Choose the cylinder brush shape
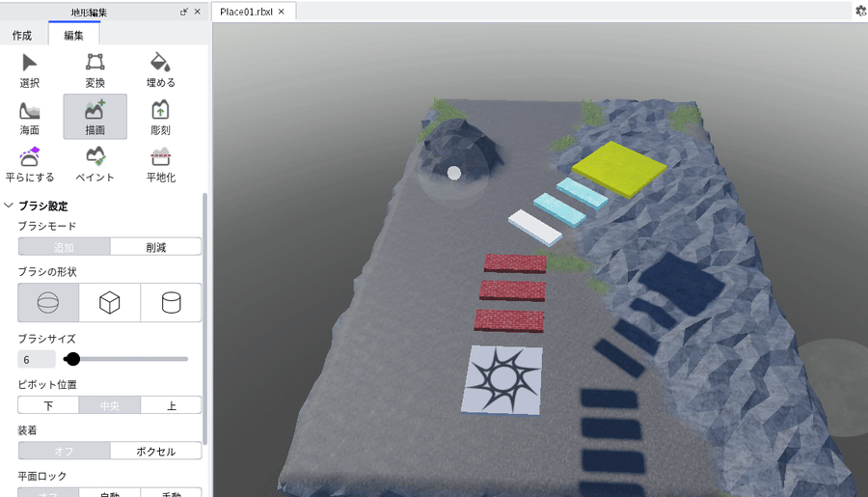868x497 pixels. [171, 302]
